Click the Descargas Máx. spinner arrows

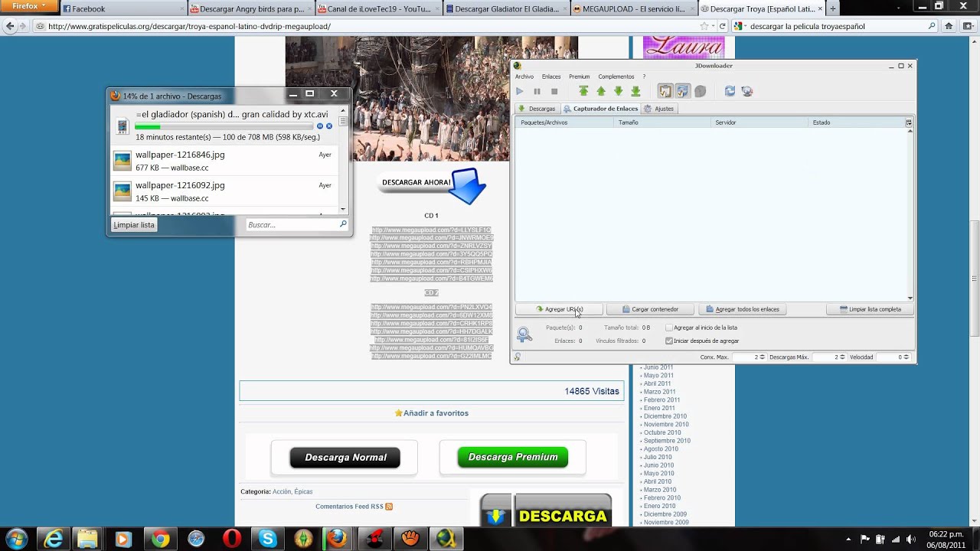tap(844, 357)
